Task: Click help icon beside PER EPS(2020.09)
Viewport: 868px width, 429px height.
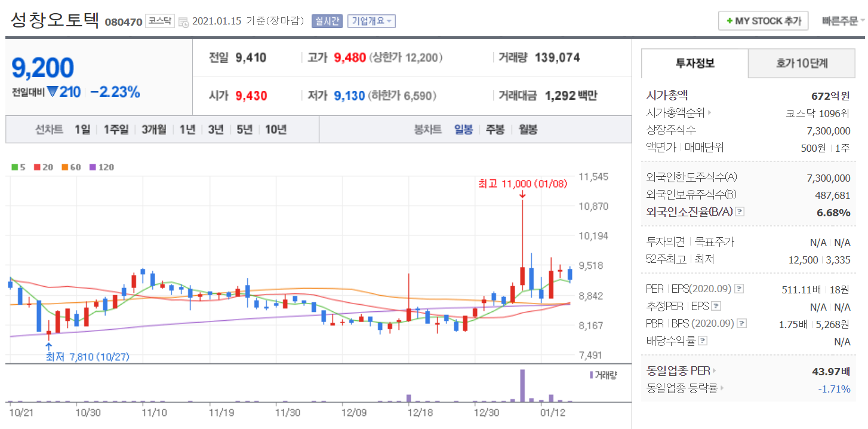Action: pos(739,289)
